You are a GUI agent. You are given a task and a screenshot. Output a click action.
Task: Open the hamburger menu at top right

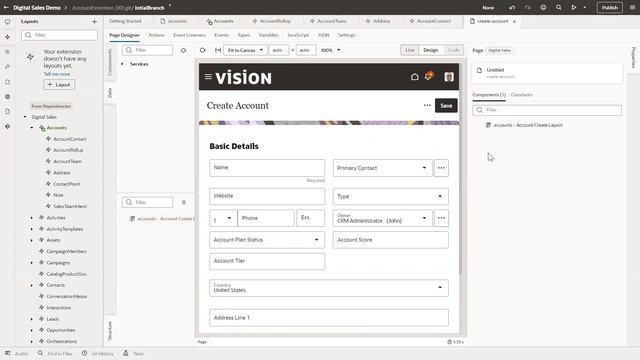[632, 7]
